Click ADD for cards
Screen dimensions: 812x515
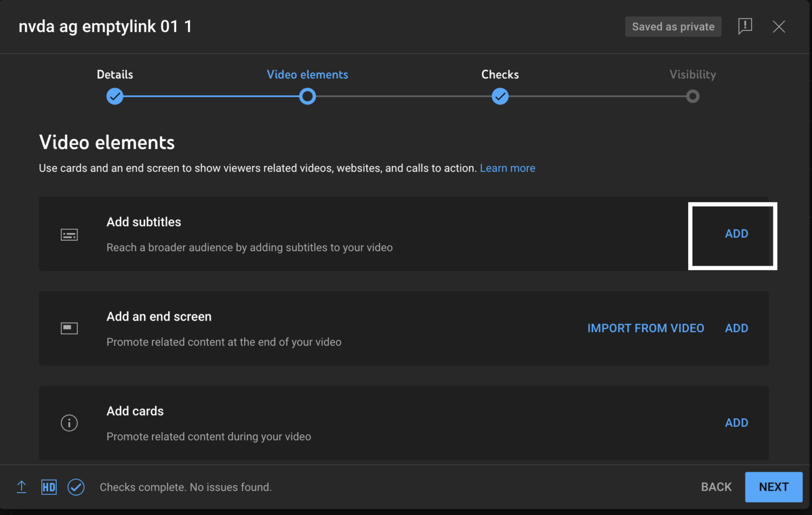tap(736, 423)
